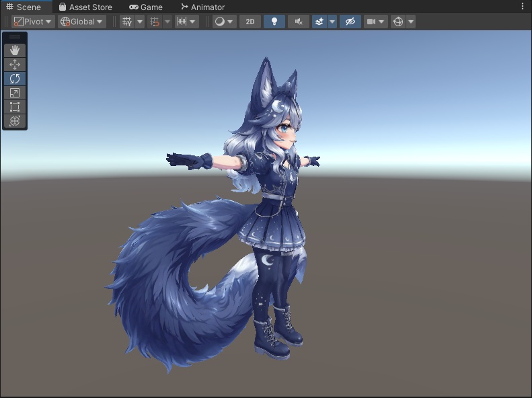Screen dimensions: 532x398
Task: Select the Hand view tool
Action: coord(15,50)
